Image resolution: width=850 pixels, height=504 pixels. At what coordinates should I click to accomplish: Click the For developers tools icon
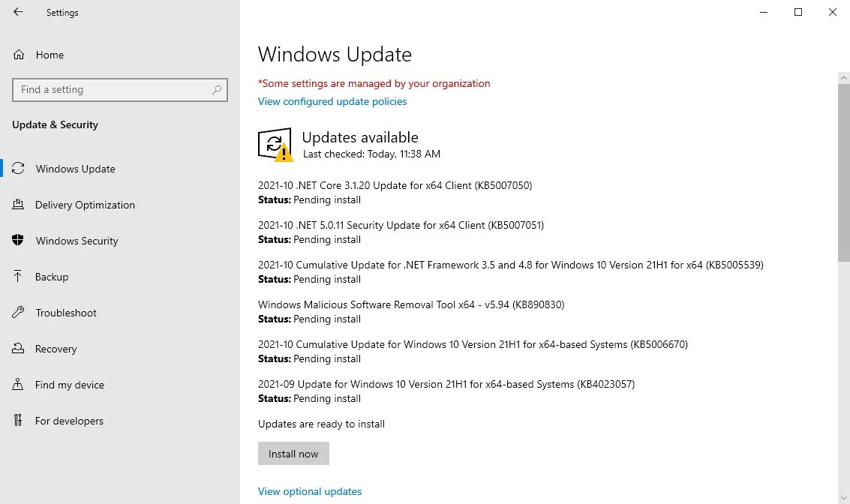(18, 420)
